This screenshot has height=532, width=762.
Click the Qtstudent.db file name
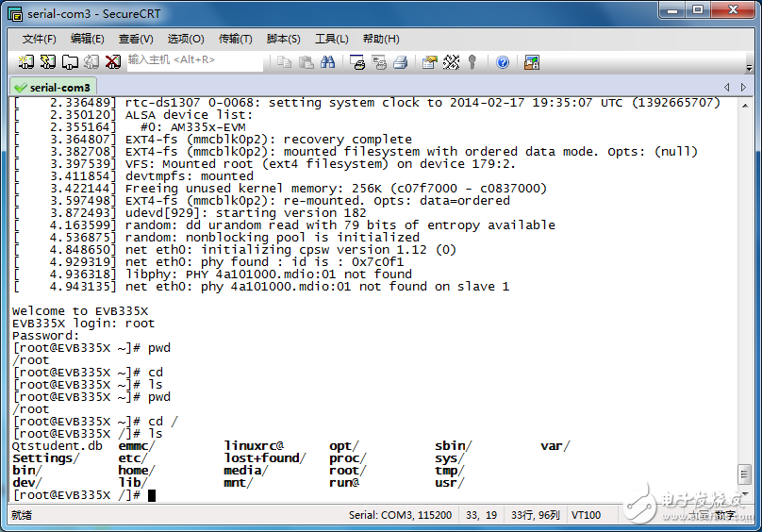58,446
